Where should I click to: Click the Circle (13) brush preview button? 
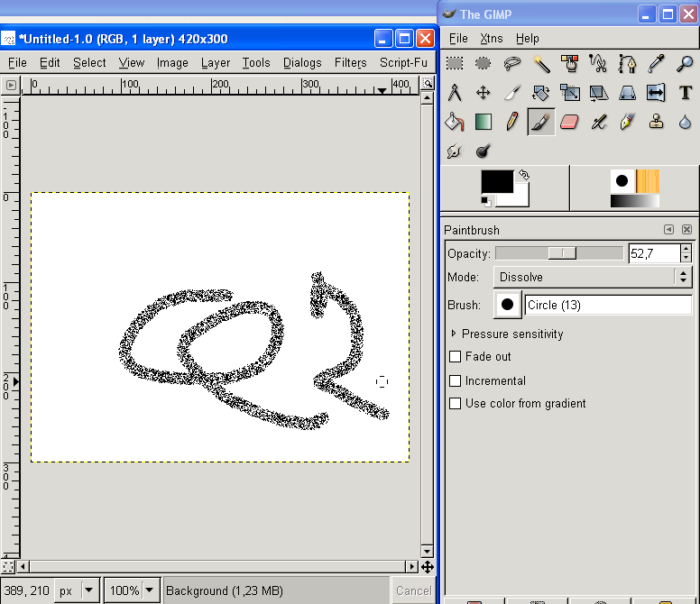coord(508,305)
